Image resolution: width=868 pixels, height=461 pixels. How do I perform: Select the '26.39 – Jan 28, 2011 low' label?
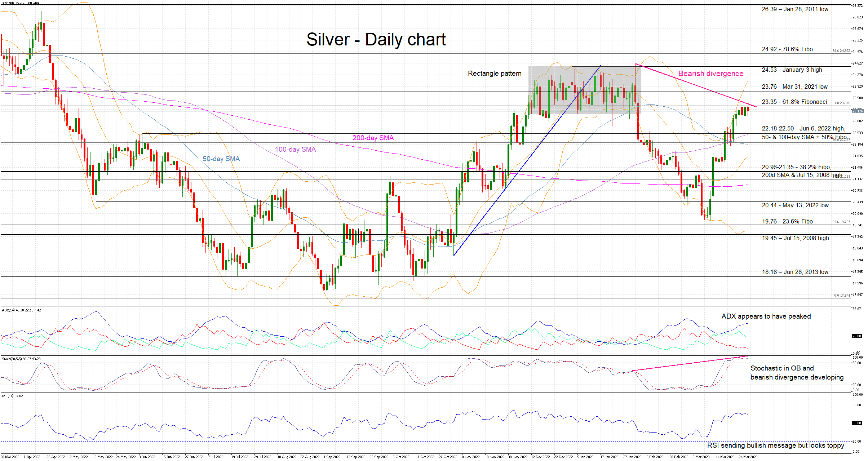pyautogui.click(x=795, y=9)
